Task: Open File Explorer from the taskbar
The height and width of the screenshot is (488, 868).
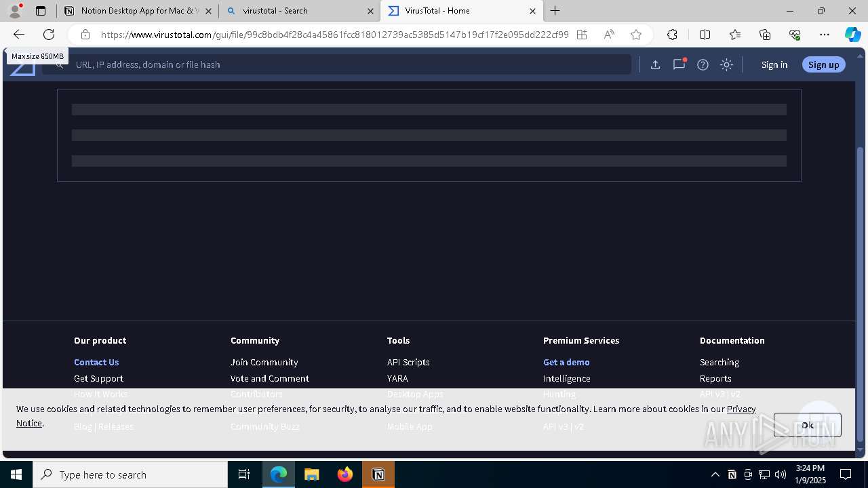Action: pyautogui.click(x=312, y=474)
